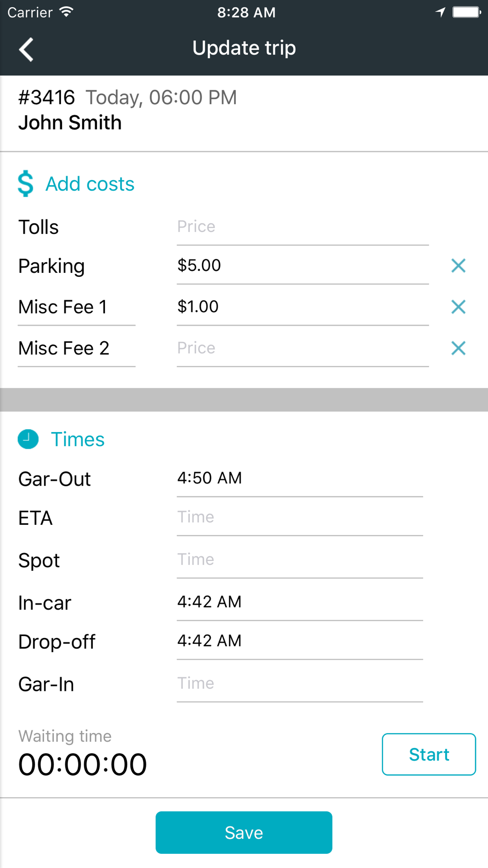Edit the Drop-off time value
Image resolution: width=488 pixels, height=868 pixels.
tap(300, 641)
